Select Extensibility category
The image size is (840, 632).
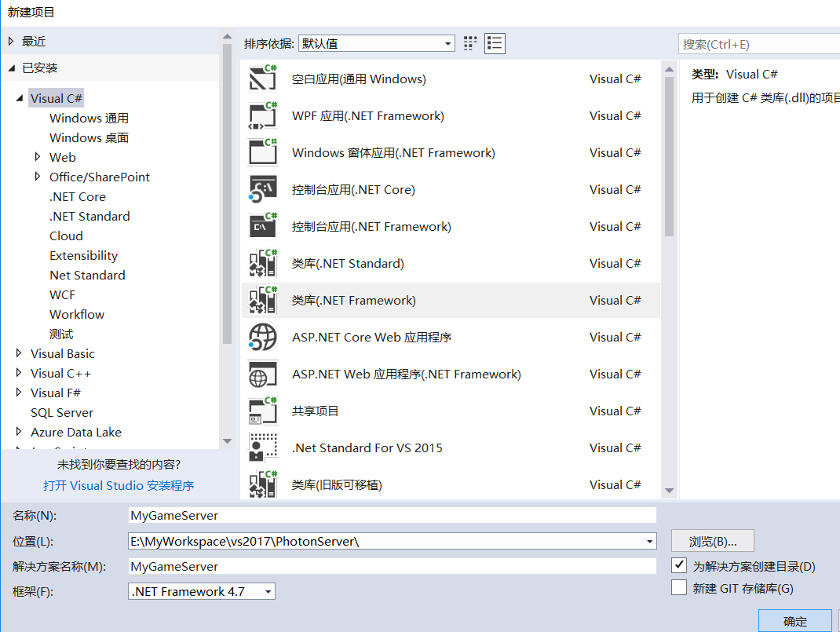click(83, 255)
